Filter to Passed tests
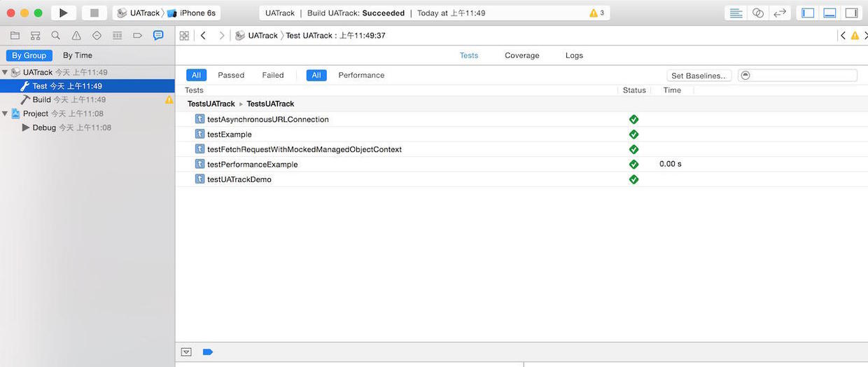 click(231, 75)
